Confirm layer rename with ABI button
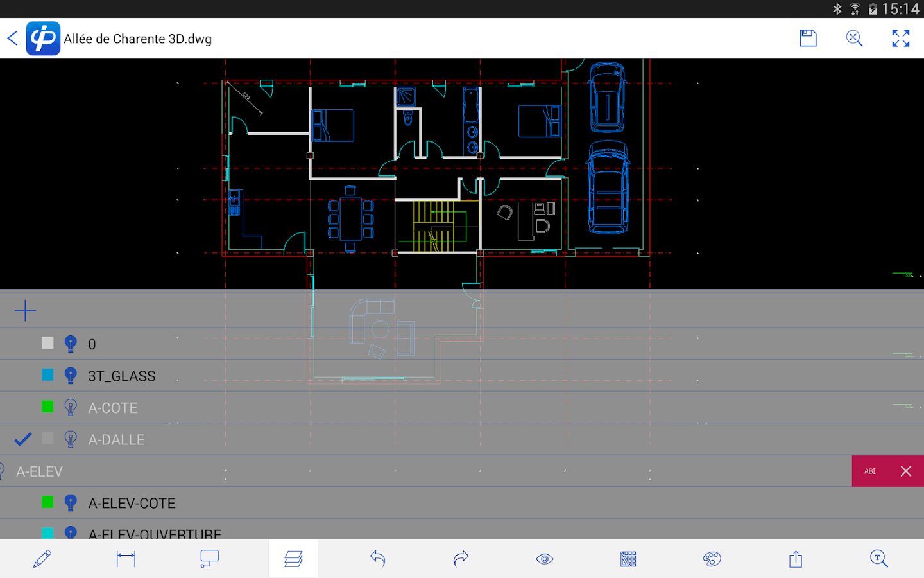924x578 pixels. click(x=869, y=471)
